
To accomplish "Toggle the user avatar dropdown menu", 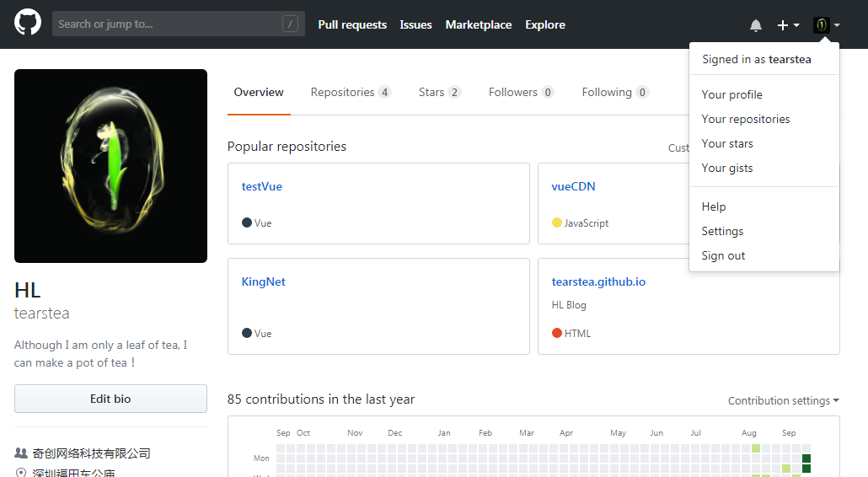I will [827, 25].
